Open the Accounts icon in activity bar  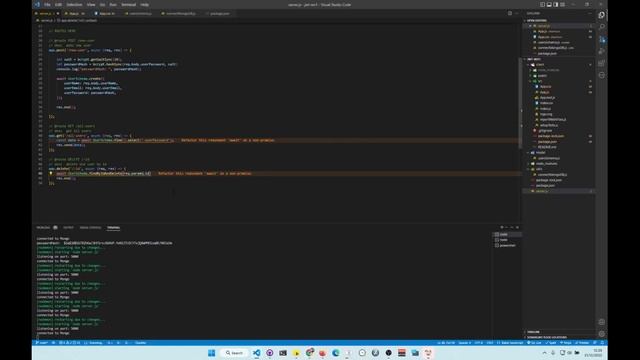coord(602,322)
